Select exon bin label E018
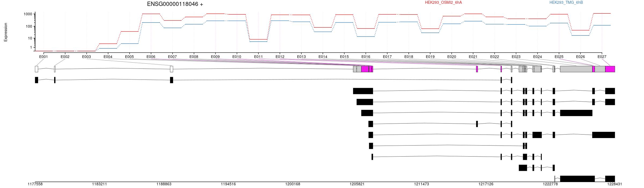 pos(409,57)
